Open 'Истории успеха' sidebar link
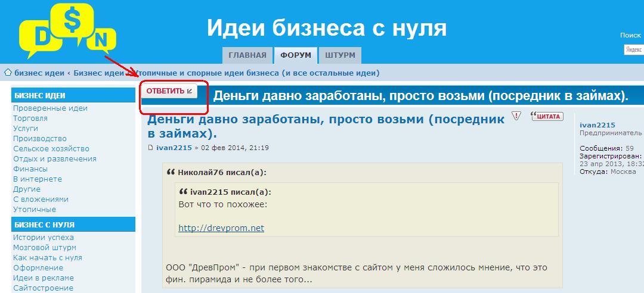The width and height of the screenshot is (644, 293). (44, 237)
